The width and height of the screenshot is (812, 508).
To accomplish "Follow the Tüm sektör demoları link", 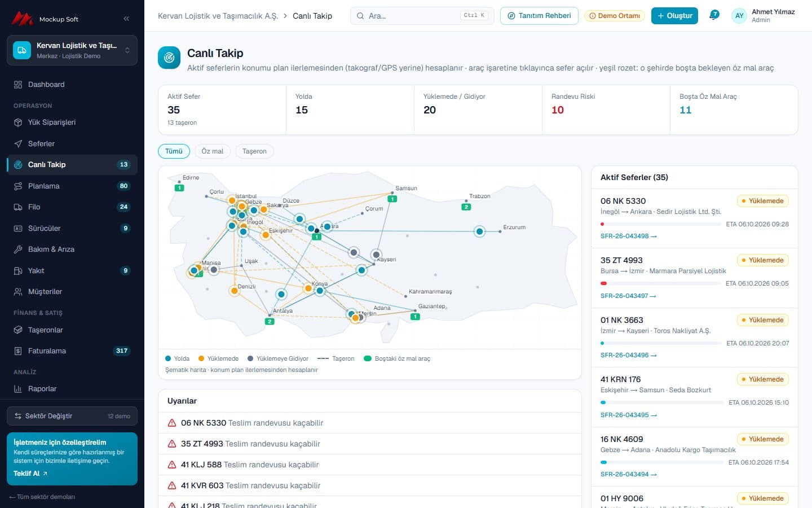I will [x=42, y=497].
